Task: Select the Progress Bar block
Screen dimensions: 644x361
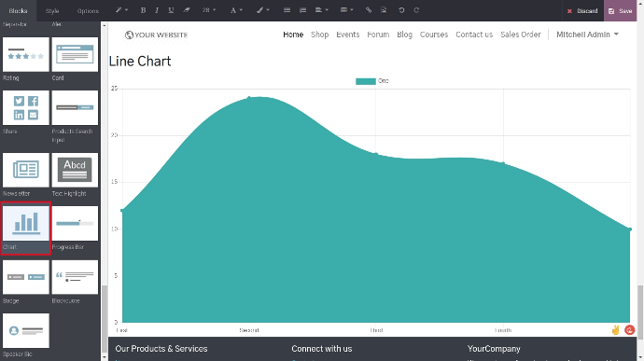Action: pos(75,224)
